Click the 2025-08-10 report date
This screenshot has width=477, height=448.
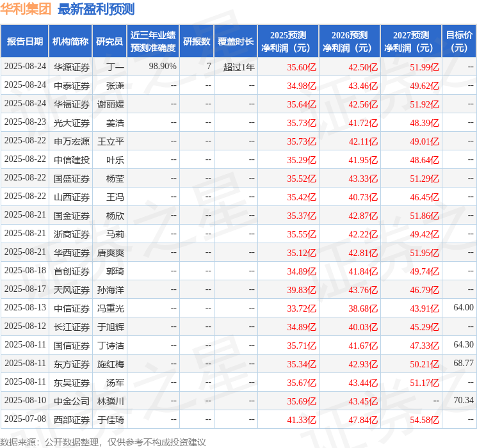(x=25, y=400)
